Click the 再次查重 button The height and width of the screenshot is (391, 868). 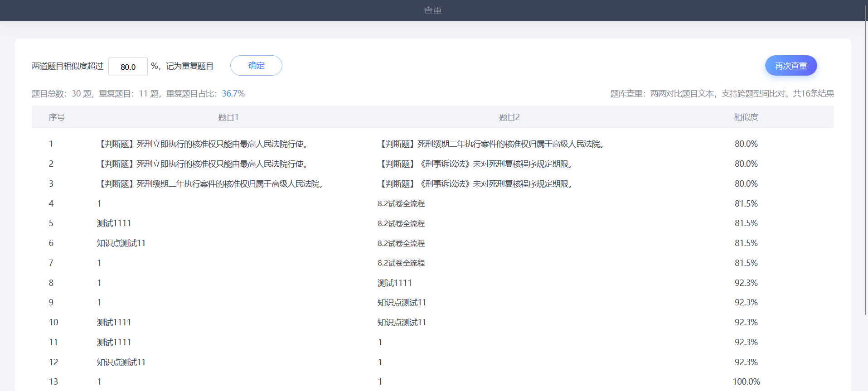point(790,66)
